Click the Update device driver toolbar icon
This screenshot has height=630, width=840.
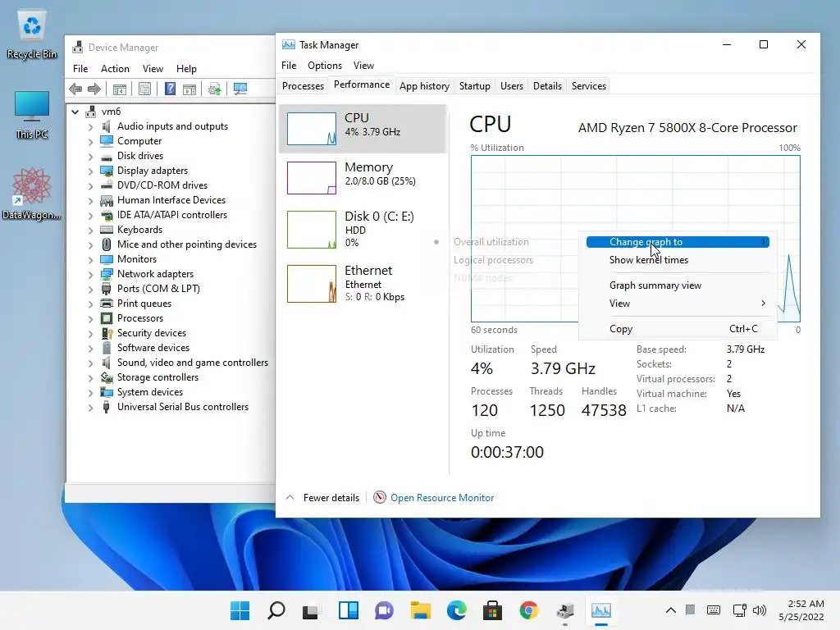click(215, 89)
